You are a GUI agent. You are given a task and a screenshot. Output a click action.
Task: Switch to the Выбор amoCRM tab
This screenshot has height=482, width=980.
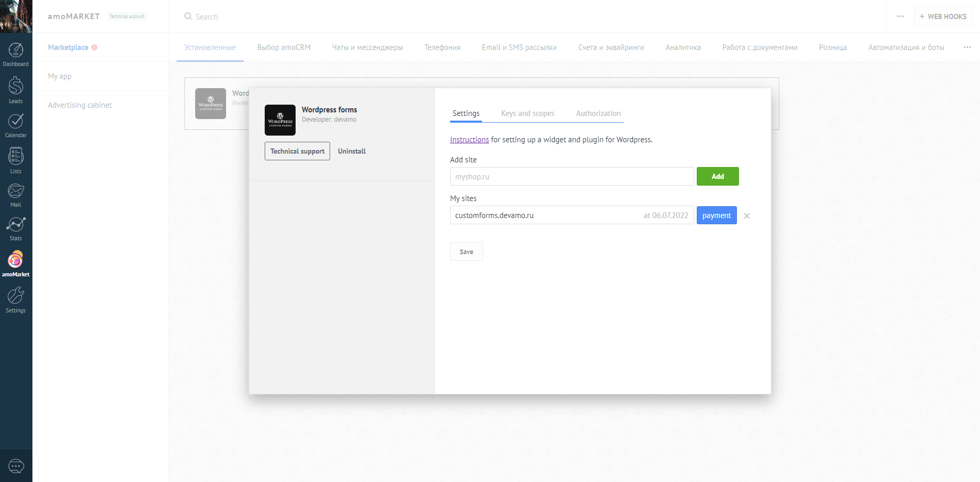(x=284, y=47)
